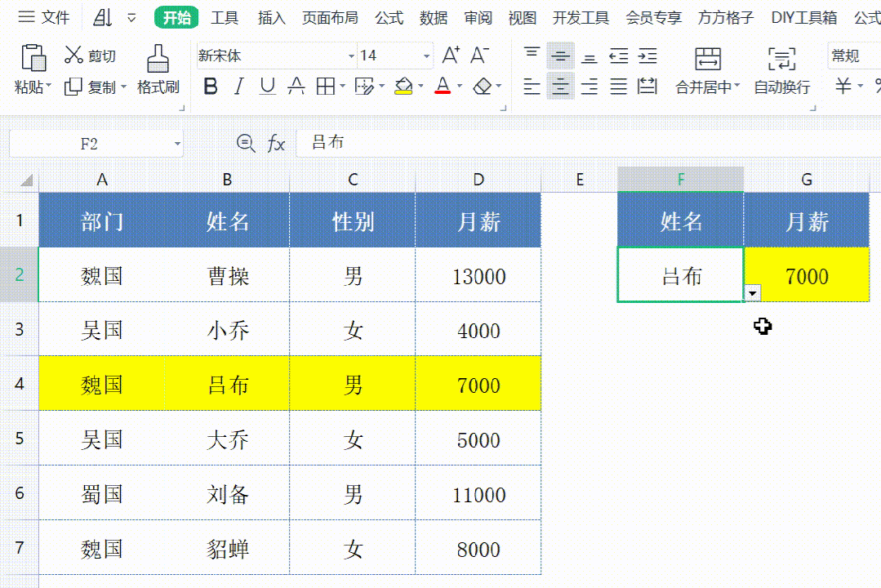Apply strikethrough text style
The image size is (881, 588).
(296, 87)
